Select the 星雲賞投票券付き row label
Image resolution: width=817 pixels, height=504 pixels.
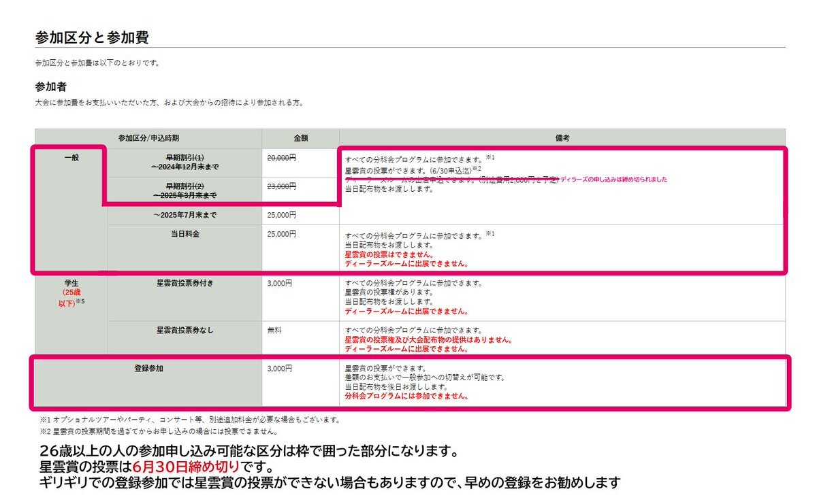(185, 283)
